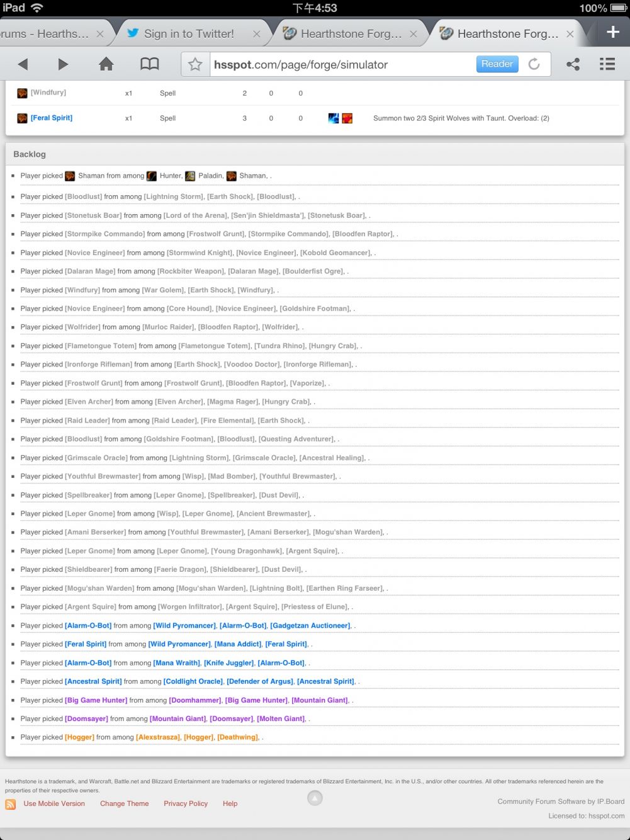
Task: Click the Lightning Storm text in Bloodlust row
Action: (174, 196)
